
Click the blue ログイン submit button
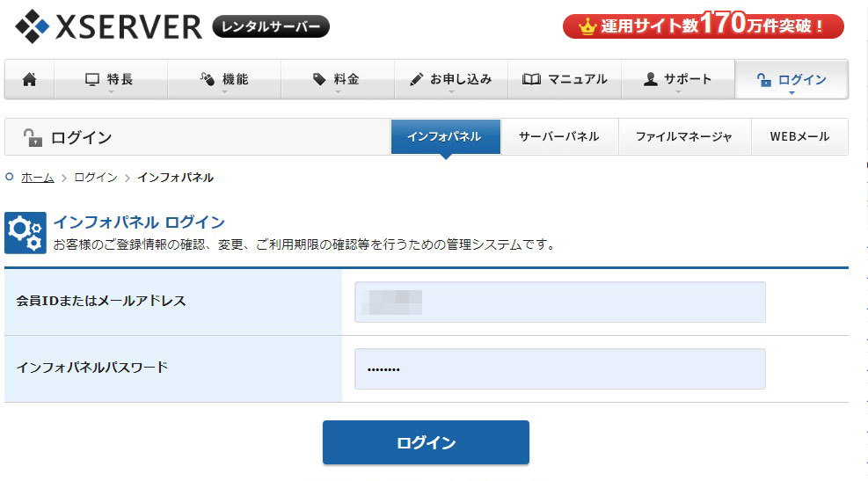426,442
